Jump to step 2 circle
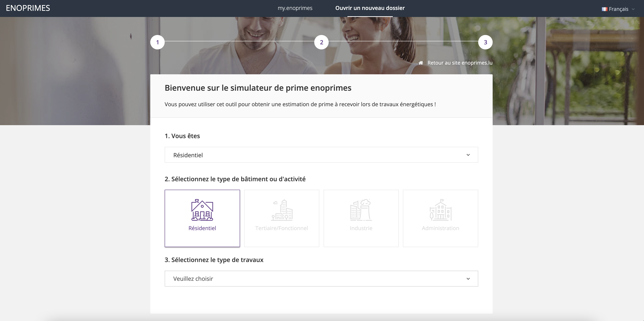 [x=321, y=42]
